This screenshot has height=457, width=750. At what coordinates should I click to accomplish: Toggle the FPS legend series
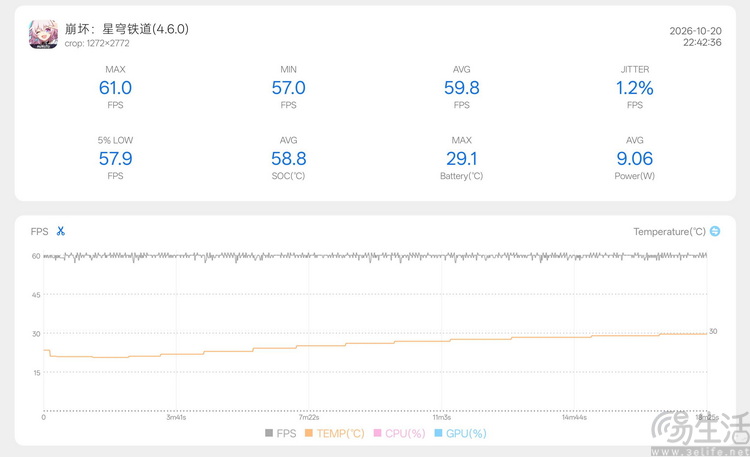(281, 434)
